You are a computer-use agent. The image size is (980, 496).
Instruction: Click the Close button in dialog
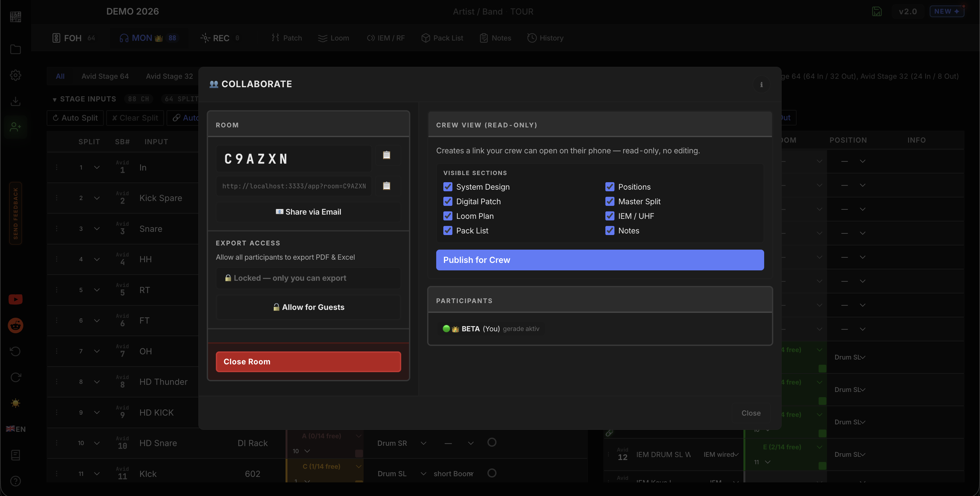coord(751,413)
